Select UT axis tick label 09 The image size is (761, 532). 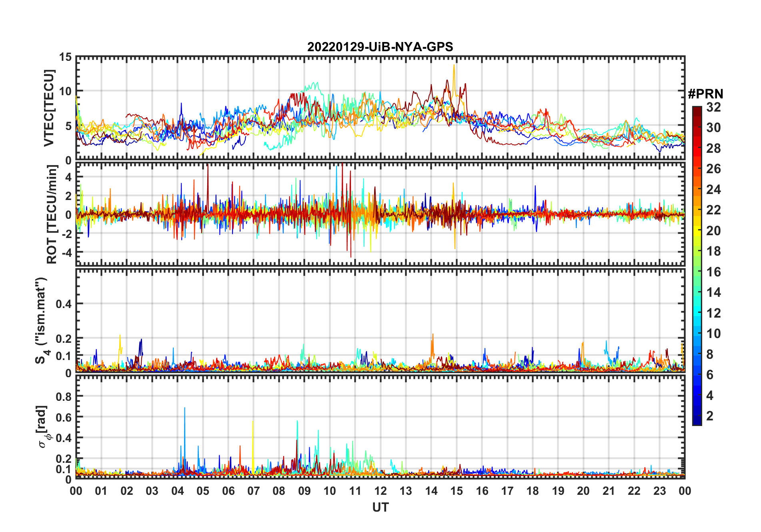point(304,491)
